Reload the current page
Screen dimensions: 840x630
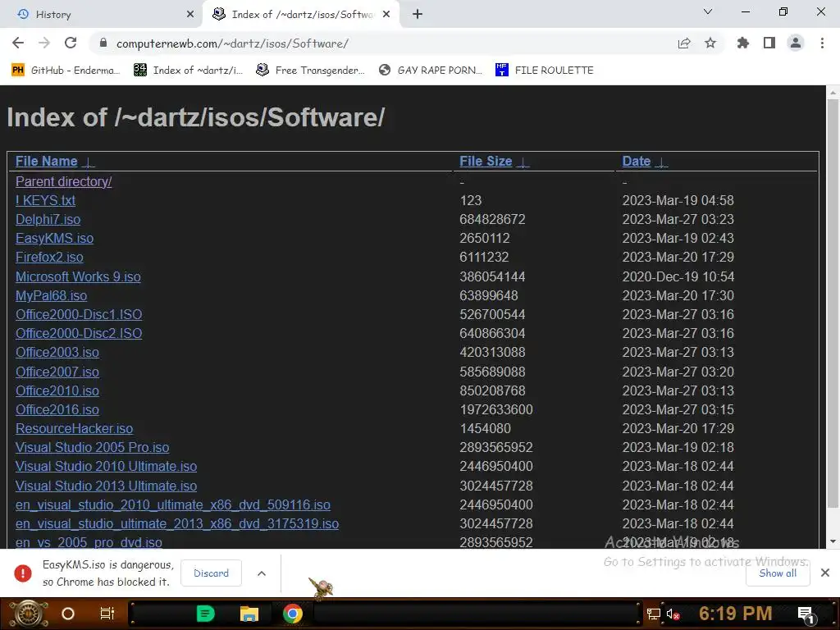click(71, 43)
